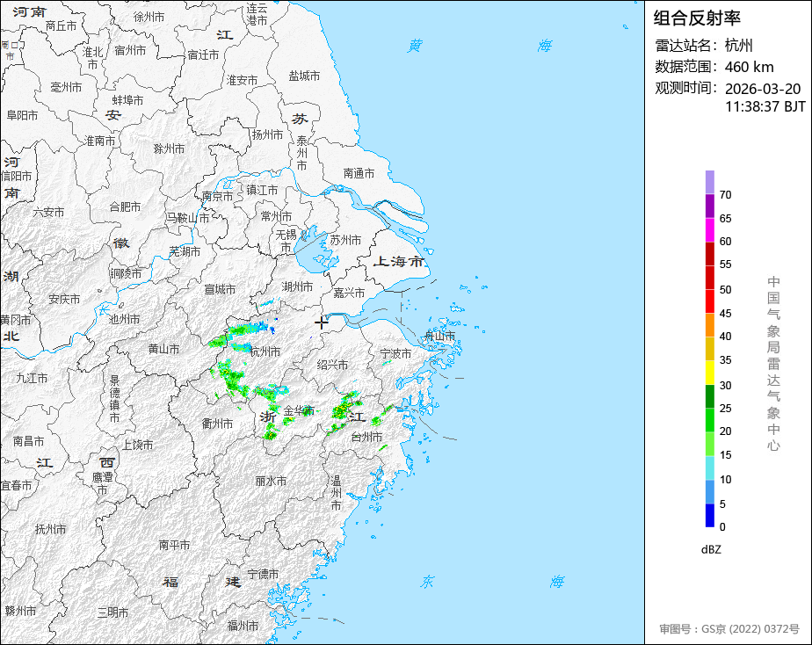The image size is (812, 645).
Task: Click the 淮安市 city label
Action: point(242,80)
